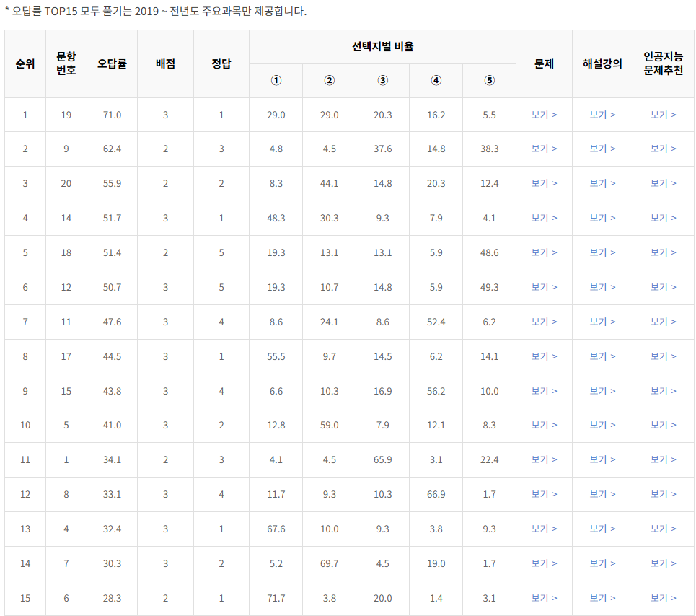This screenshot has height=616, width=696.
Task: Open 인공지능 문제추천 보기 for rank 1
Action: pos(663,114)
